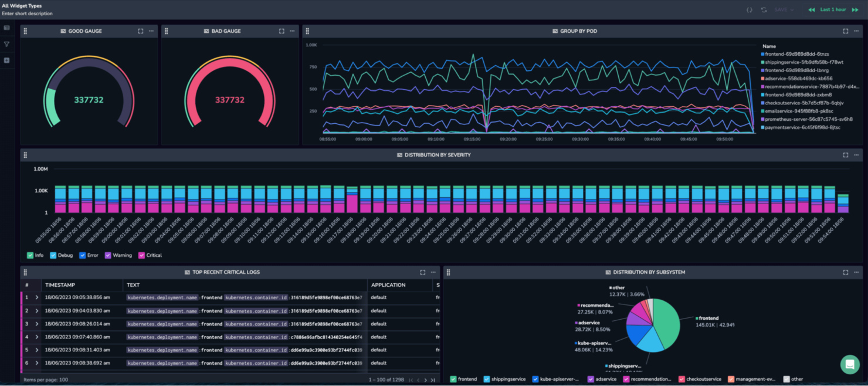Toggle the Info series in severity legend
This screenshot has height=386, width=868.
35,255
